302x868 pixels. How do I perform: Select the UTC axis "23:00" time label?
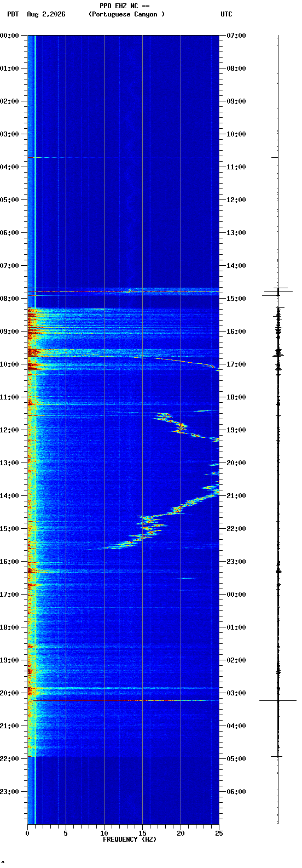(x=236, y=562)
